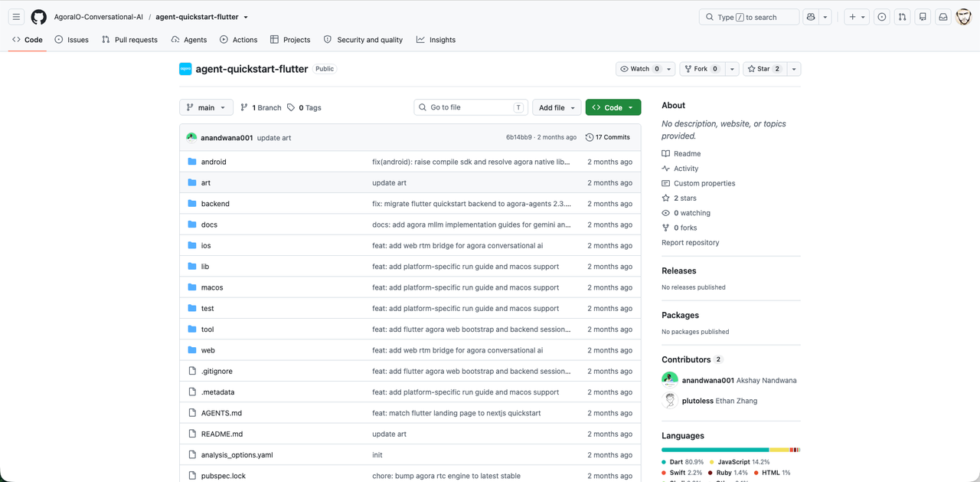Click the AGENTS.md file icon
This screenshot has height=482, width=980.
tap(192, 413)
